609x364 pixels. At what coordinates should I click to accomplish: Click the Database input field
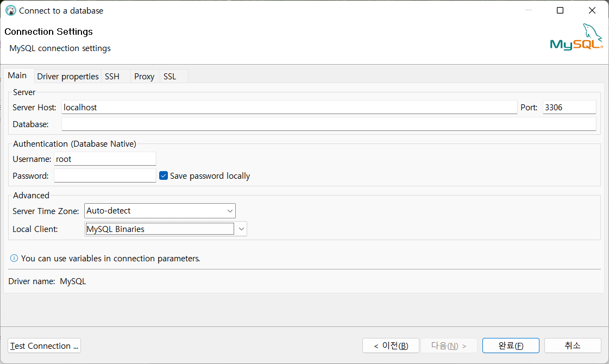329,124
